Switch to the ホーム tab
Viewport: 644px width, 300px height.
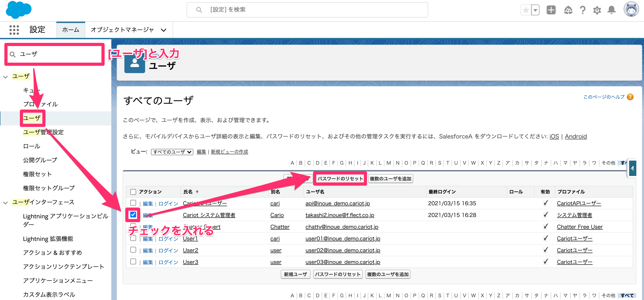(x=71, y=30)
